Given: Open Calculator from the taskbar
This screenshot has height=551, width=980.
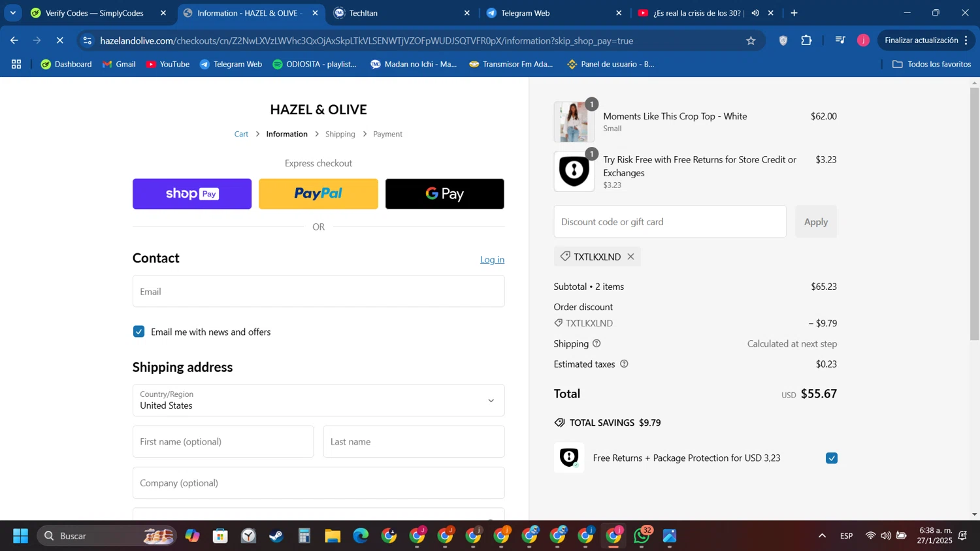Looking at the screenshot, I should (304, 536).
